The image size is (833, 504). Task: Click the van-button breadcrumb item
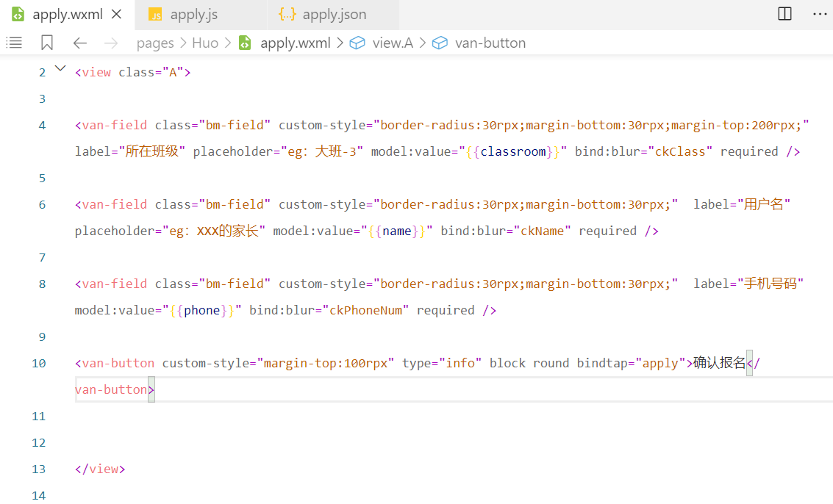click(x=490, y=43)
